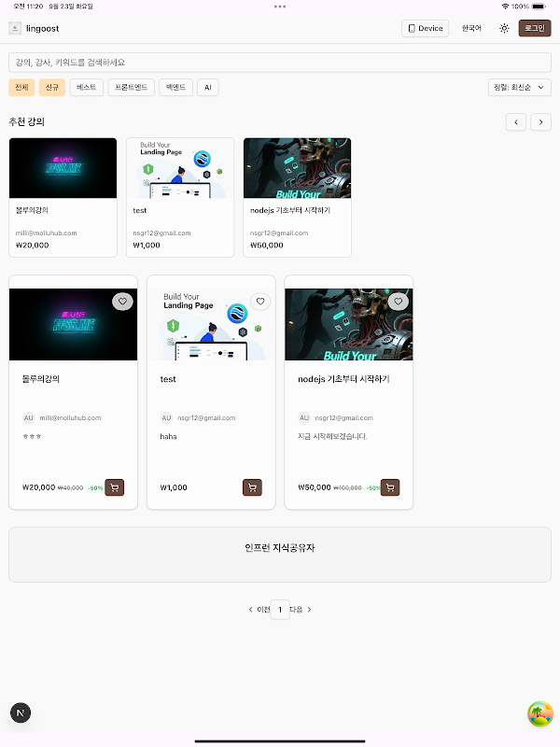Favorite the test course with heart icon
Screen dimensions: 560x747
point(260,301)
